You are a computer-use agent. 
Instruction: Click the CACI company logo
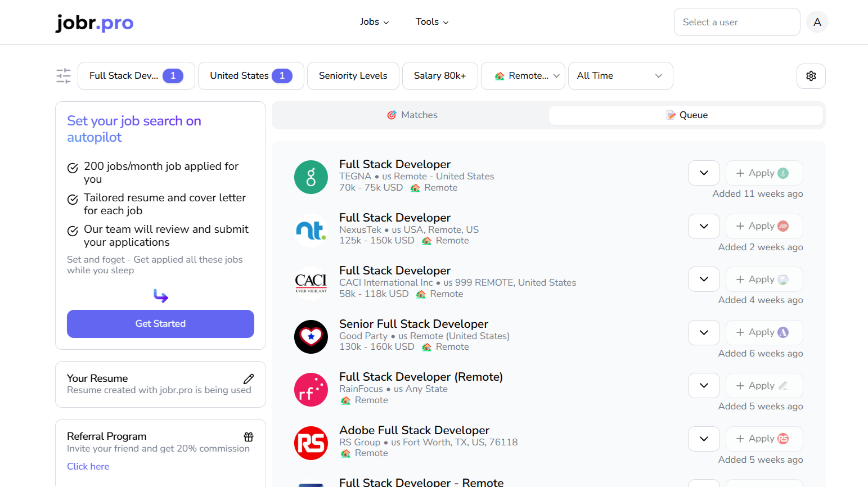[311, 283]
